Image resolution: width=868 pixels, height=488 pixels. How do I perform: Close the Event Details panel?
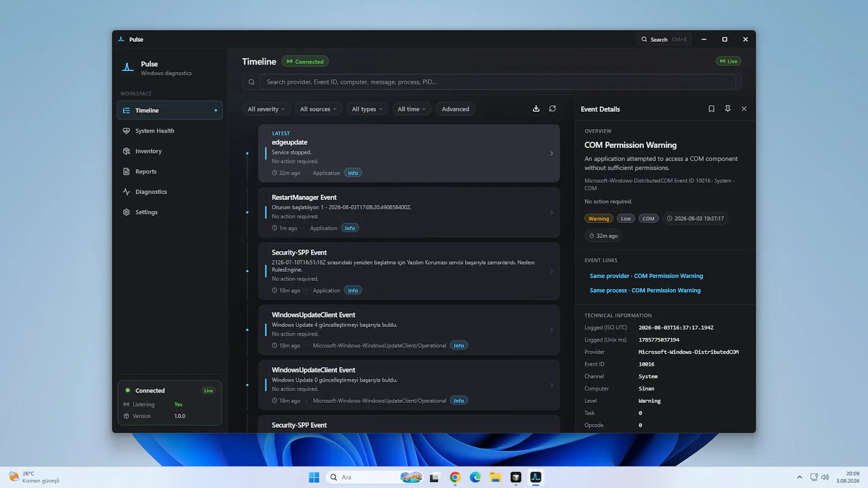[744, 109]
